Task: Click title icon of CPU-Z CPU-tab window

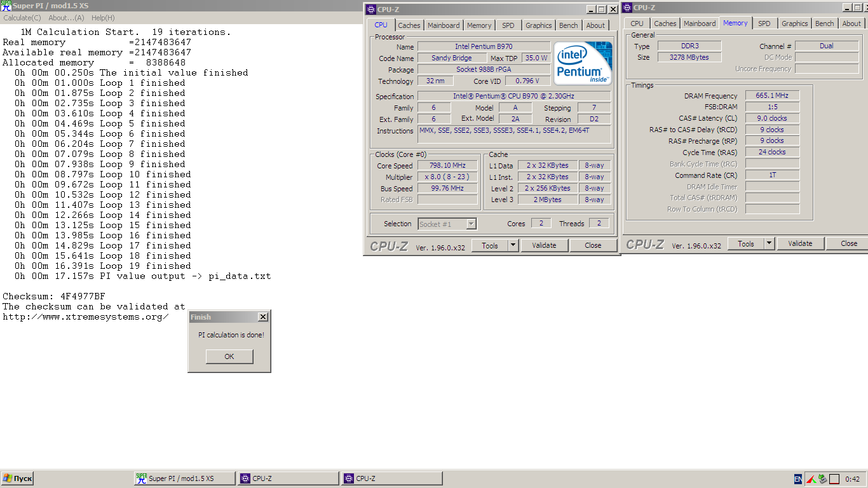Action: (x=371, y=9)
